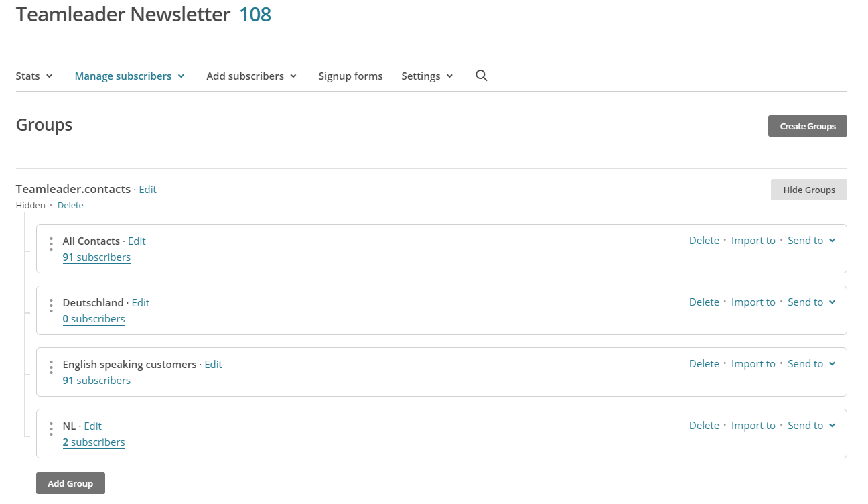
Task: Click the Hidden status label
Action: click(31, 206)
